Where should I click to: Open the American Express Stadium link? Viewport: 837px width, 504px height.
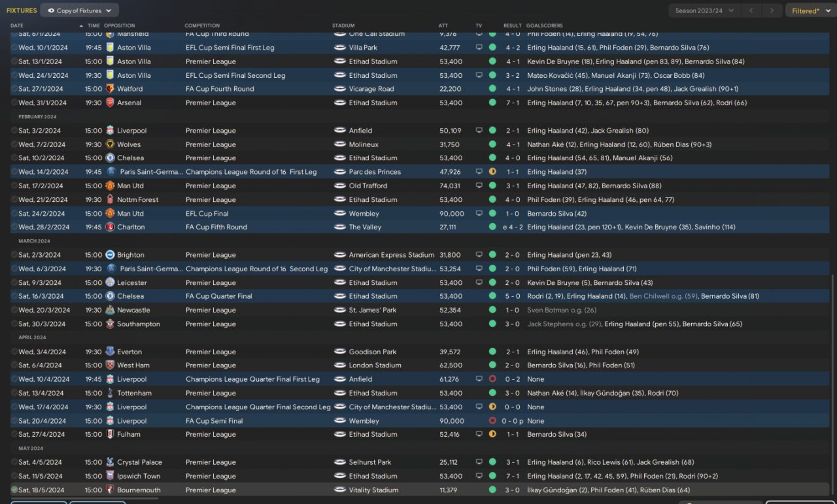coord(392,255)
